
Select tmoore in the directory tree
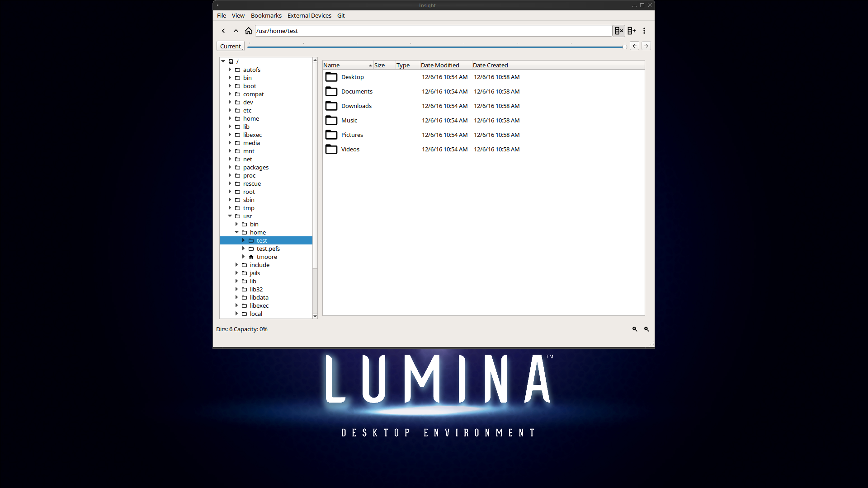pyautogui.click(x=267, y=257)
